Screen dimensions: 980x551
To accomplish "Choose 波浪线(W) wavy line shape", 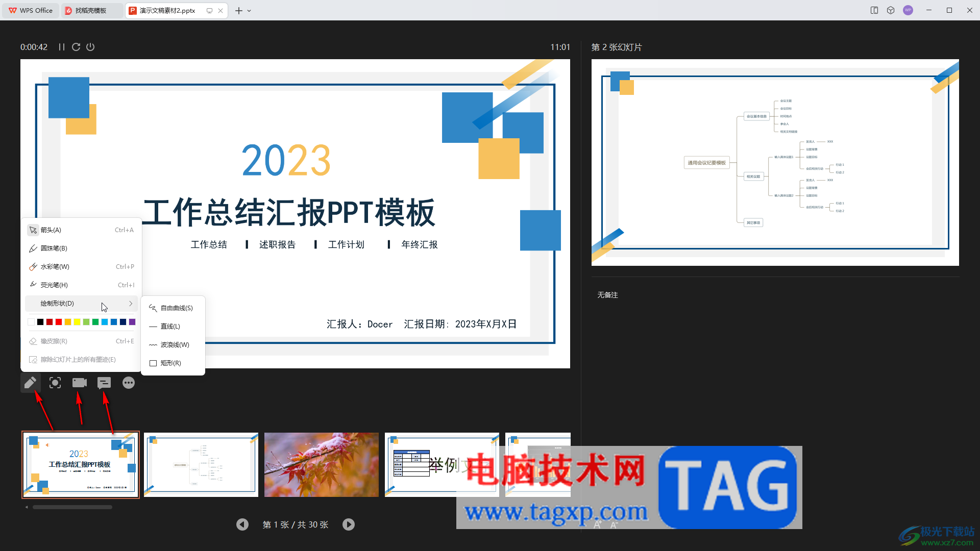I will pos(174,345).
